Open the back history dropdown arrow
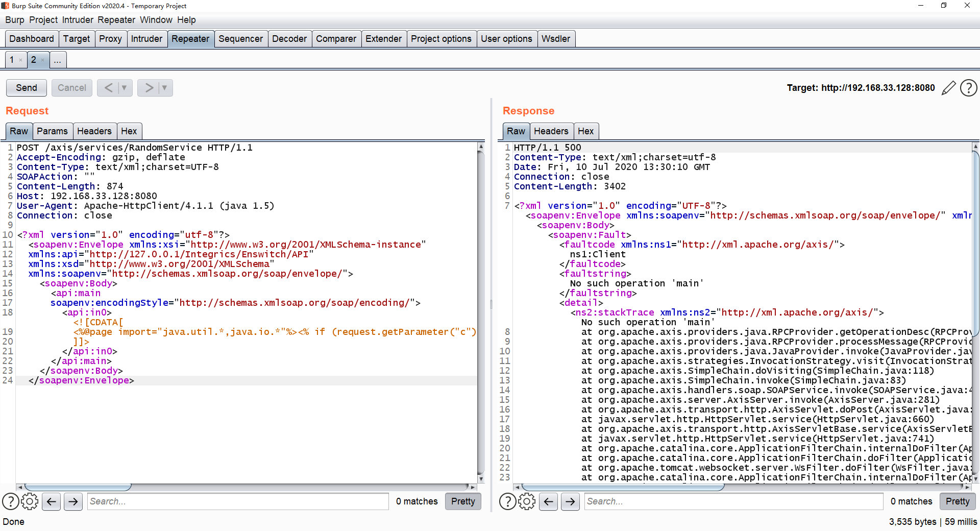This screenshot has height=531, width=980. 125,88
